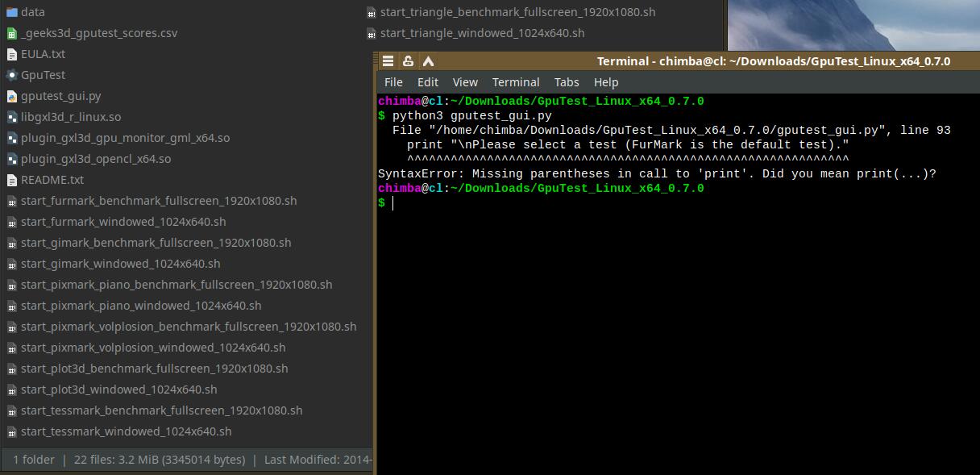Select file name start_triangle_windowed_1024x640.sh

pyautogui.click(x=483, y=33)
